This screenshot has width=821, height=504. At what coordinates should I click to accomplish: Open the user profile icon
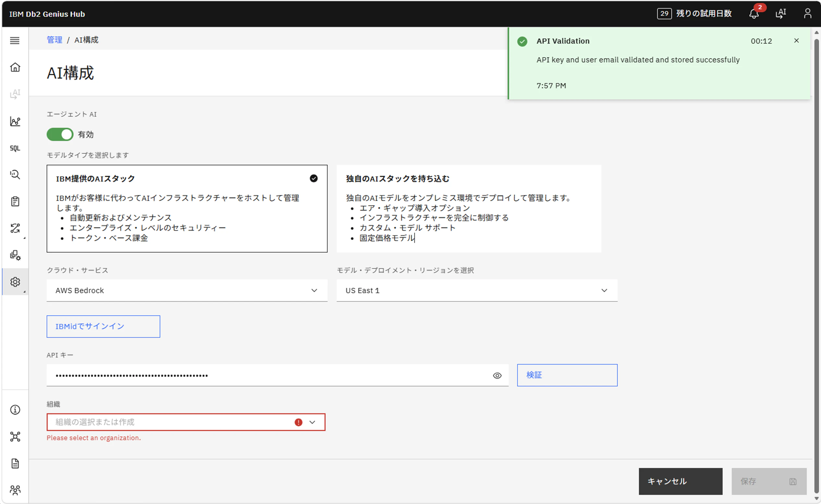pos(807,13)
